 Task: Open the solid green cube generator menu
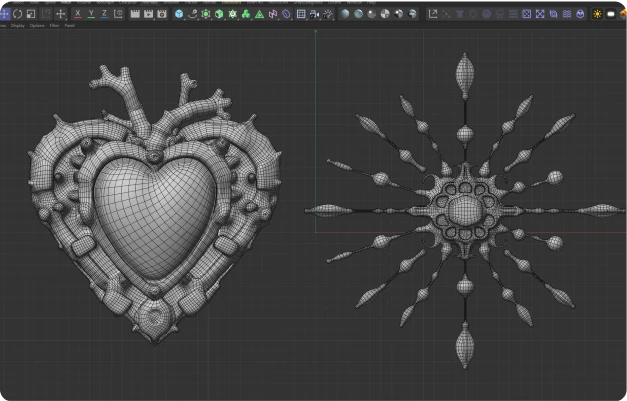pos(219,14)
